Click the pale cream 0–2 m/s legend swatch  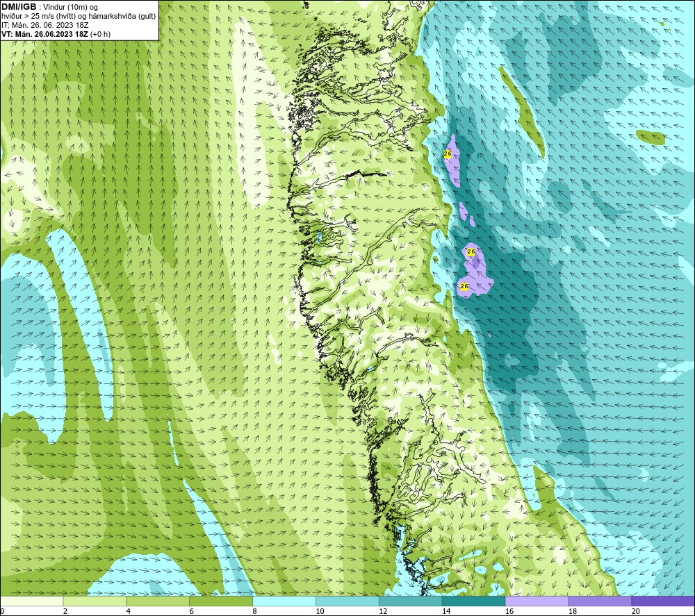point(32,601)
